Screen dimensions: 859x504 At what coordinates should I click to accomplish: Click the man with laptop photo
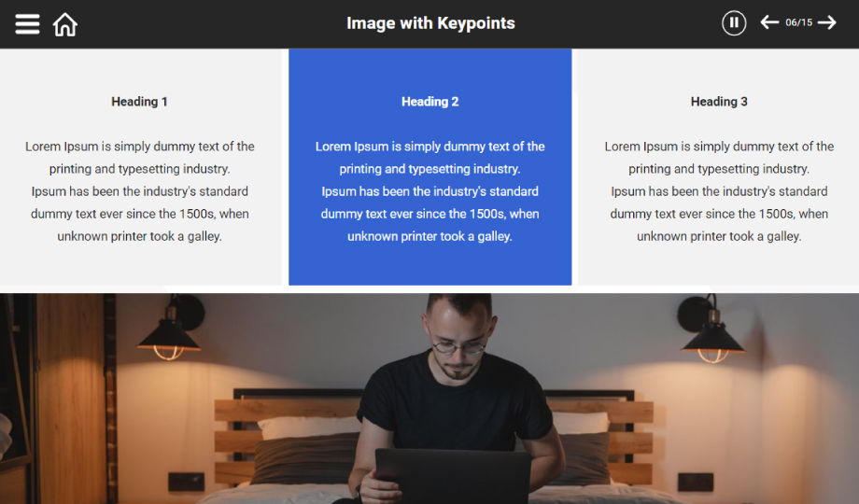pyautogui.click(x=429, y=399)
